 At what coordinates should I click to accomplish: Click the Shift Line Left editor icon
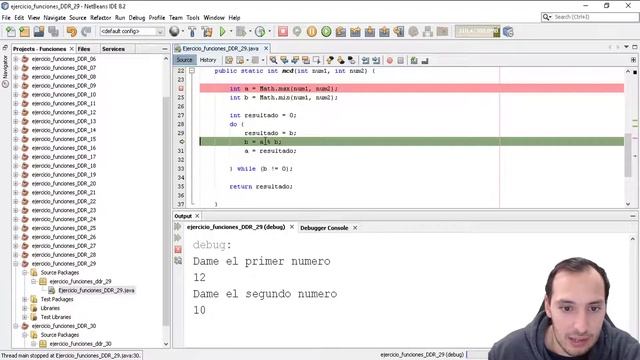pos(365,60)
